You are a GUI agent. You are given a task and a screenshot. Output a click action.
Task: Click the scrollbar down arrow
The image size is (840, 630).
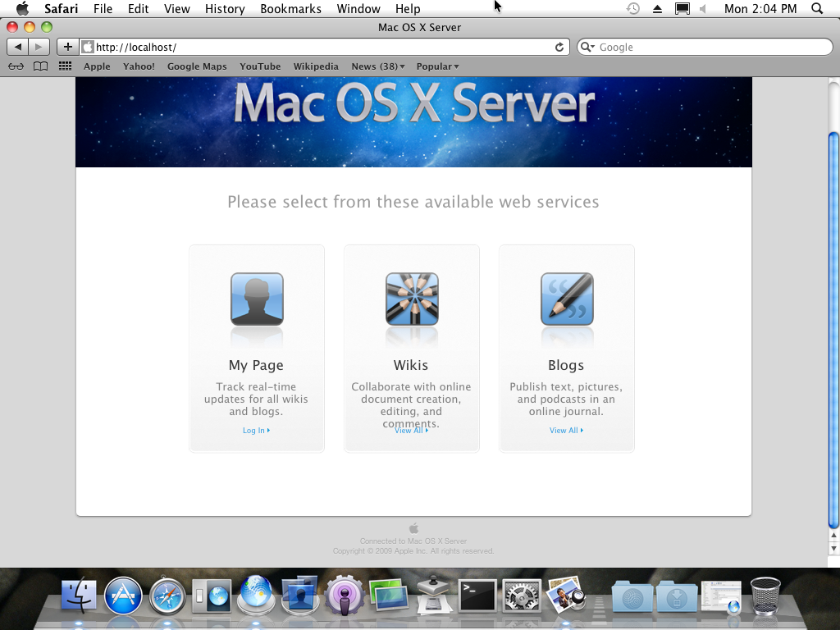pos(833,549)
